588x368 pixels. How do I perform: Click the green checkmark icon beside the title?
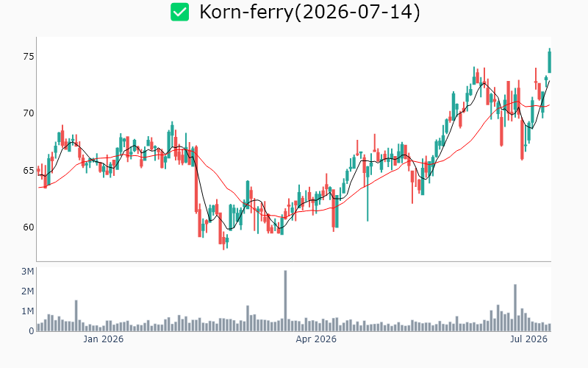pos(179,12)
